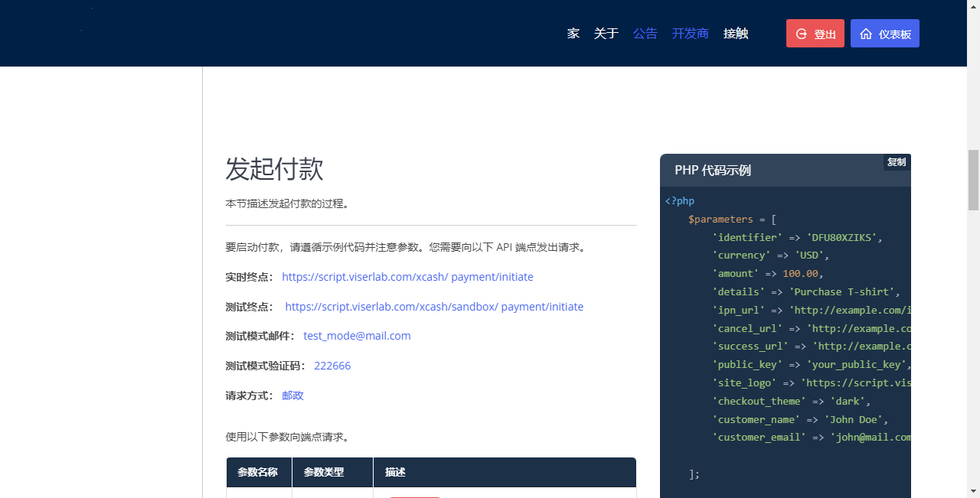Open the 接触 navigation link
Viewport: 980px width, 498px height.
click(x=735, y=34)
